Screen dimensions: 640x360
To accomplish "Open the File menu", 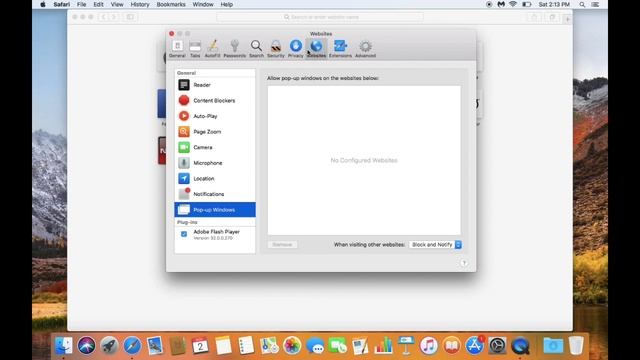I will (81, 4).
